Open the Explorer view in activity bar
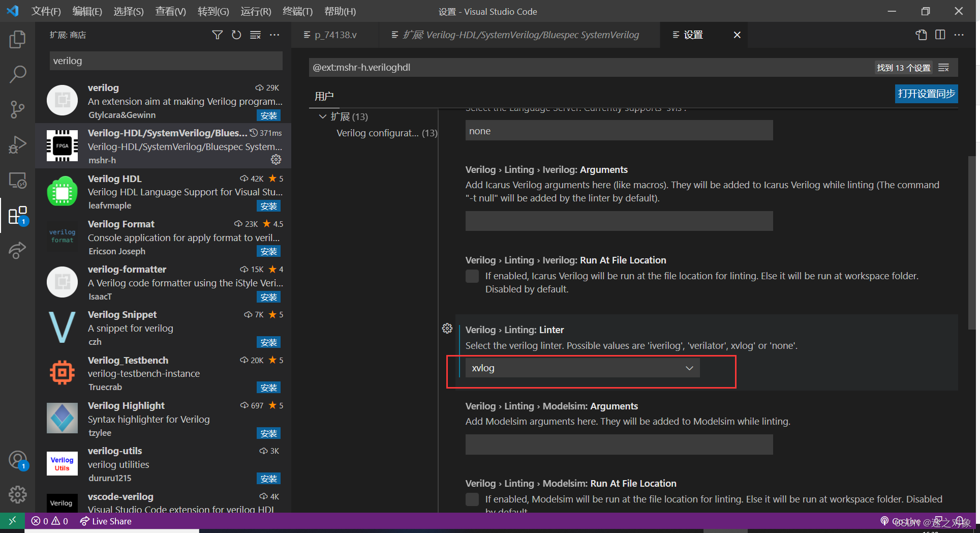Viewport: 980px width, 533px height. [x=17, y=39]
